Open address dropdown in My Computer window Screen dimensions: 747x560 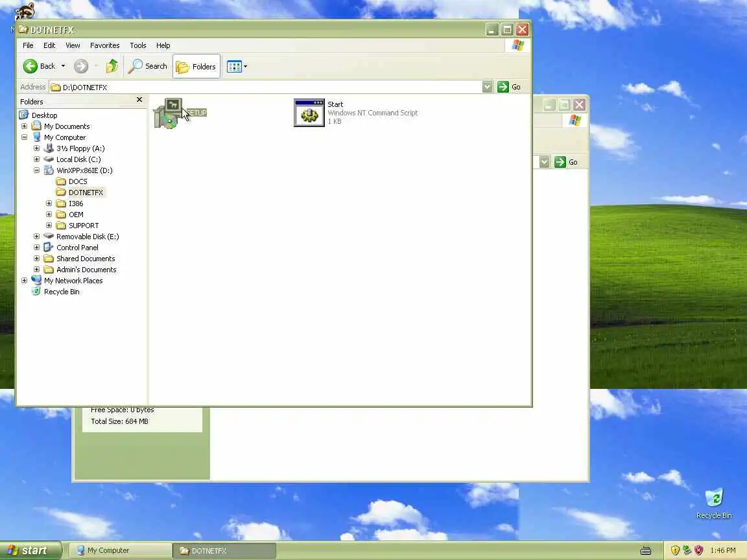pyautogui.click(x=544, y=162)
